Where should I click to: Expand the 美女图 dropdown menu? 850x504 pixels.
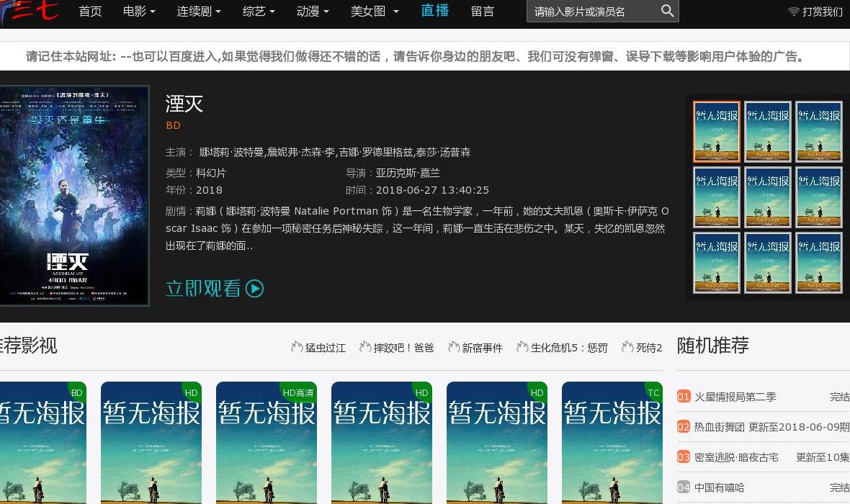(375, 12)
